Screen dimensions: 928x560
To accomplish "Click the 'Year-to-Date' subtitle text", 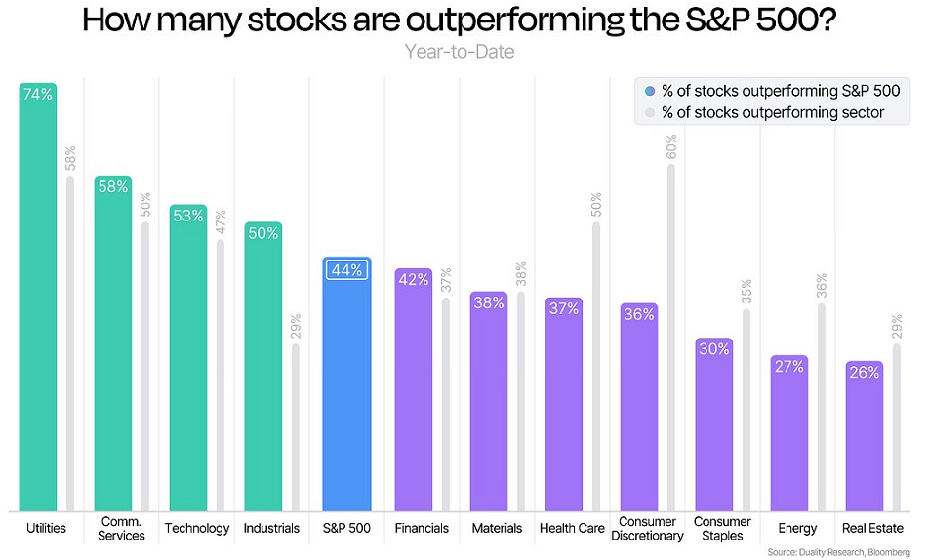I will point(460,52).
